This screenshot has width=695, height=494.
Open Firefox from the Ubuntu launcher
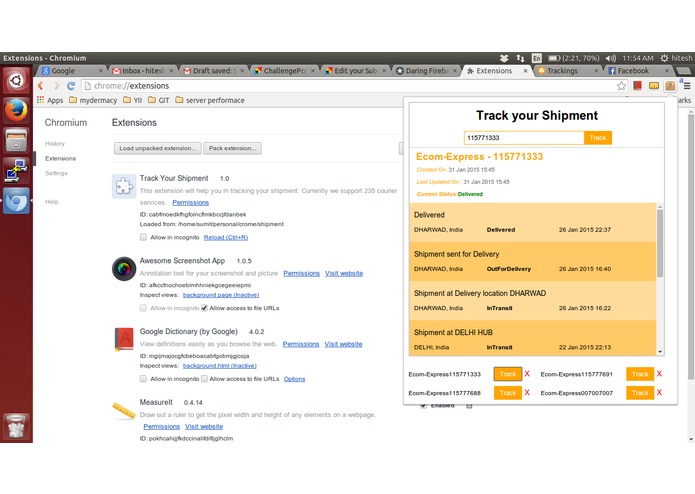(x=16, y=110)
